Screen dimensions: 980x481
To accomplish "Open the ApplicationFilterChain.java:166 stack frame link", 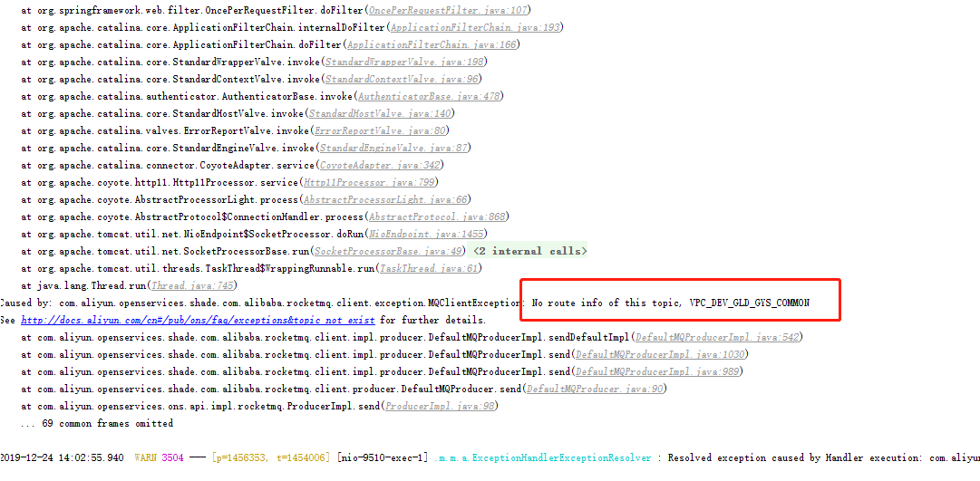I will pyautogui.click(x=431, y=44).
